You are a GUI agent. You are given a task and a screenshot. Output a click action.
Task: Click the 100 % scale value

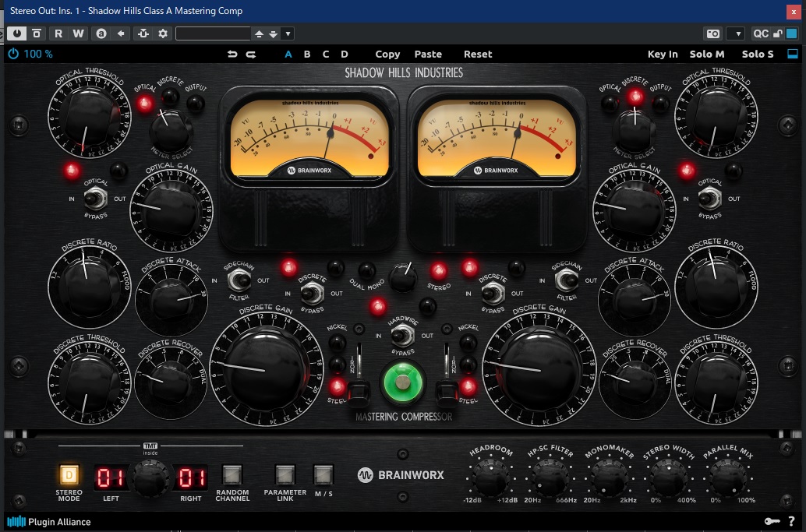click(38, 54)
